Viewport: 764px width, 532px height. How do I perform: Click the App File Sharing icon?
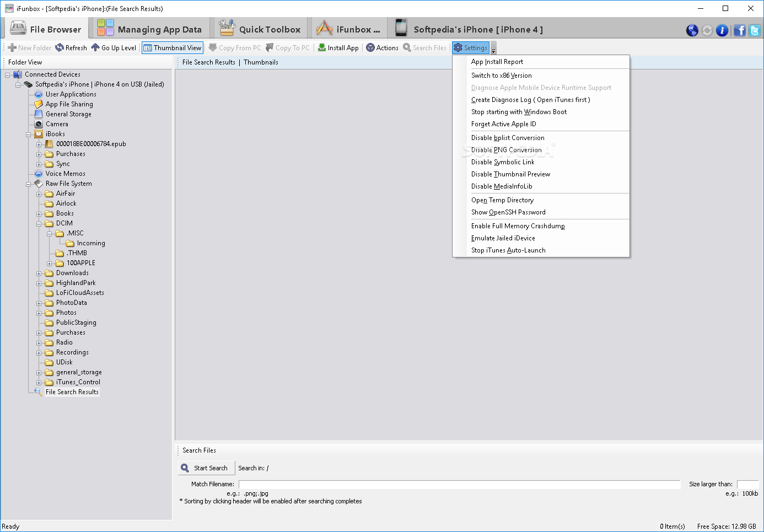point(39,104)
